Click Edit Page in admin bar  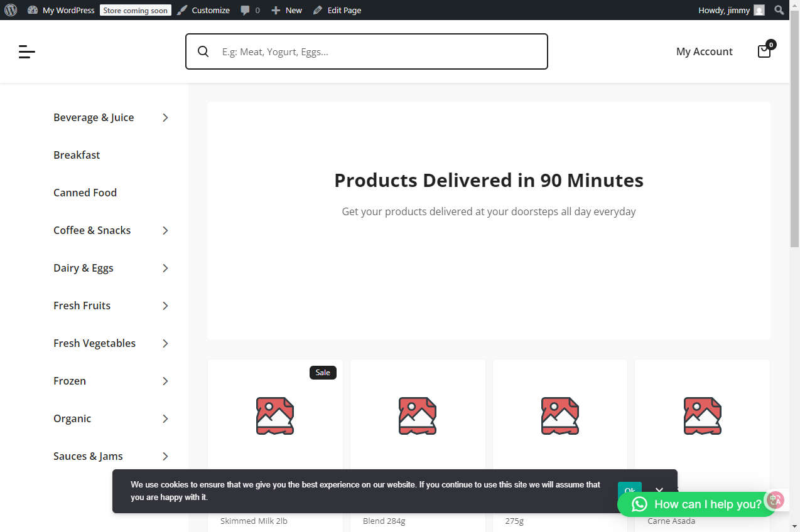[337, 10]
